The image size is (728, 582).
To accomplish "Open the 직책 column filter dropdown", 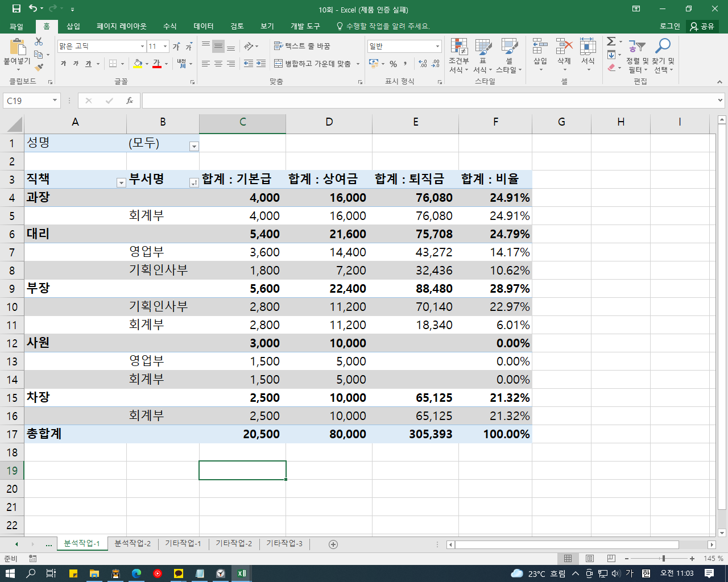I will point(121,183).
